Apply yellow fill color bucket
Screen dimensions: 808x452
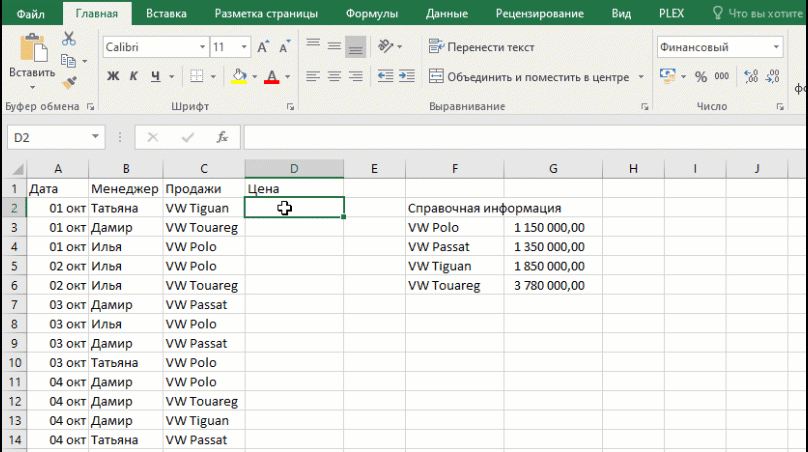click(239, 76)
